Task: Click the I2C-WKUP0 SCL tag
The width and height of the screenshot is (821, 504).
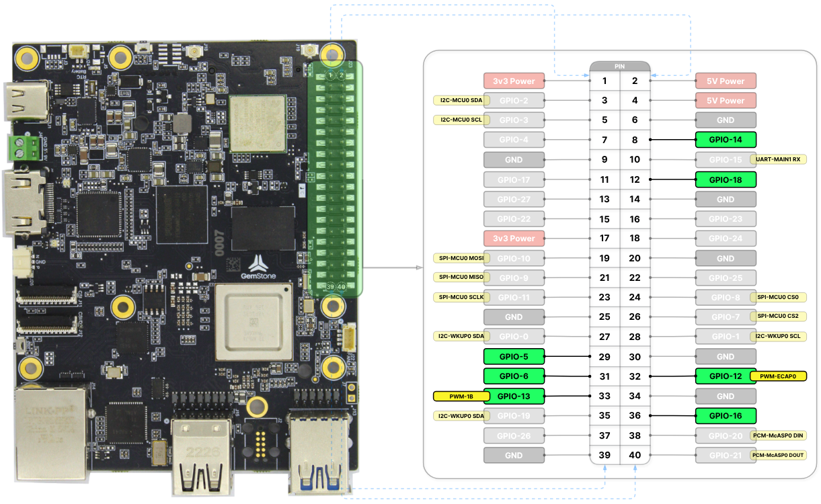Action: (x=778, y=337)
